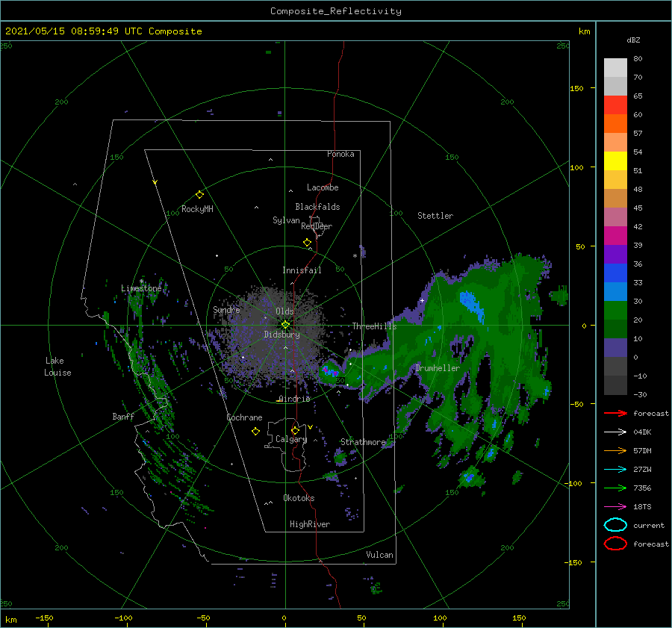Image resolution: width=672 pixels, height=628 pixels.
Task: Click the Airdrie city label
Action: 294,399
